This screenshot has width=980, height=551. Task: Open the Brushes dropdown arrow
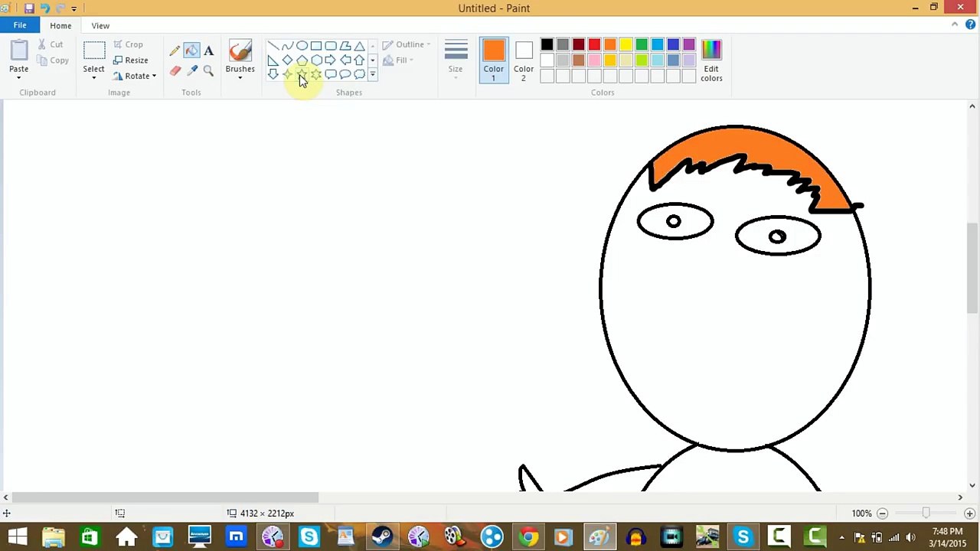pyautogui.click(x=240, y=77)
